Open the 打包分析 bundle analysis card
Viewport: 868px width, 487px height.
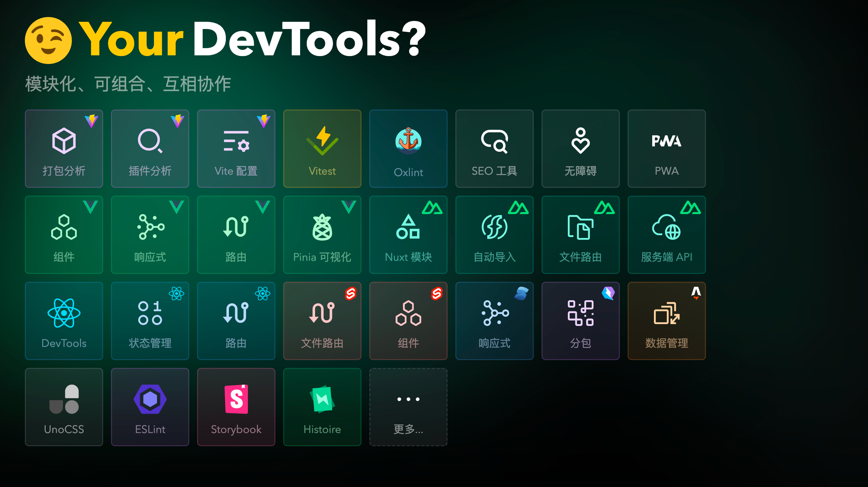click(64, 149)
